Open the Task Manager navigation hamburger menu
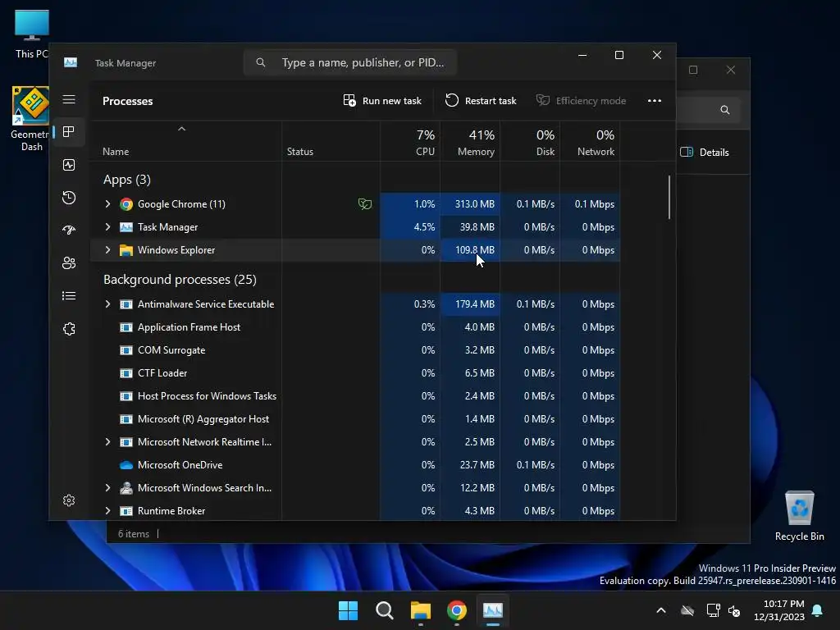 pos(69,99)
